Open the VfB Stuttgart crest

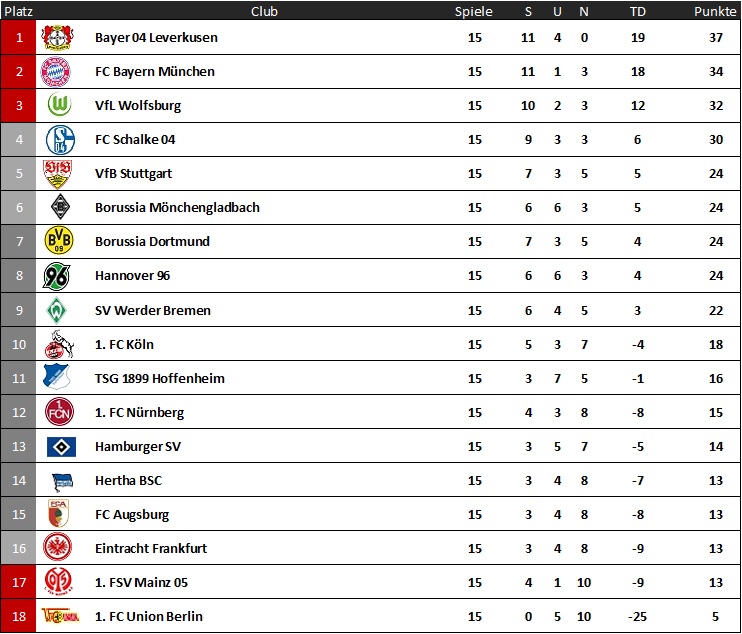pos(57,174)
